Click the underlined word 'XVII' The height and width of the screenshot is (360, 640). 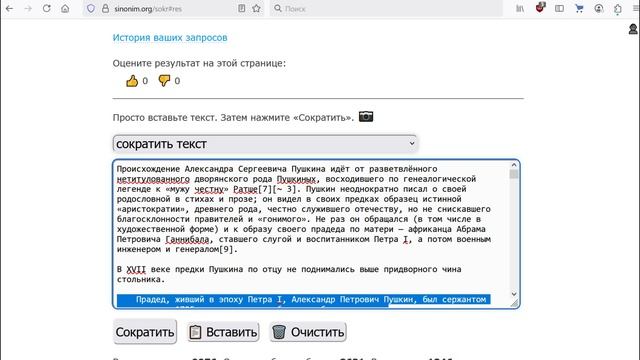click(136, 269)
